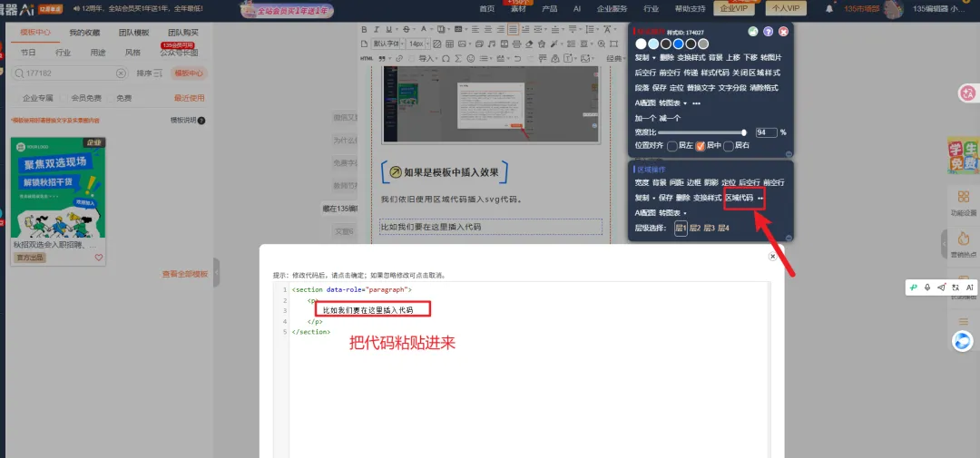Click the align left icon

click(x=475, y=29)
